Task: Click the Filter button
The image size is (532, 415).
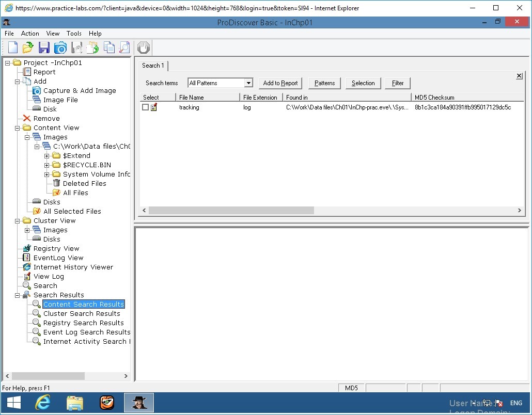Action: [398, 83]
